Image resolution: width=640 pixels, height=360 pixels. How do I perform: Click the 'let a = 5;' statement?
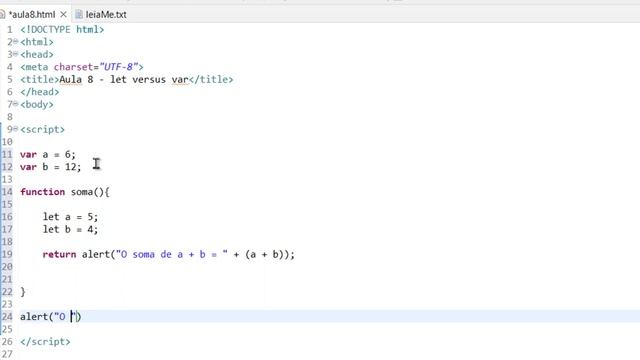[x=70, y=217]
